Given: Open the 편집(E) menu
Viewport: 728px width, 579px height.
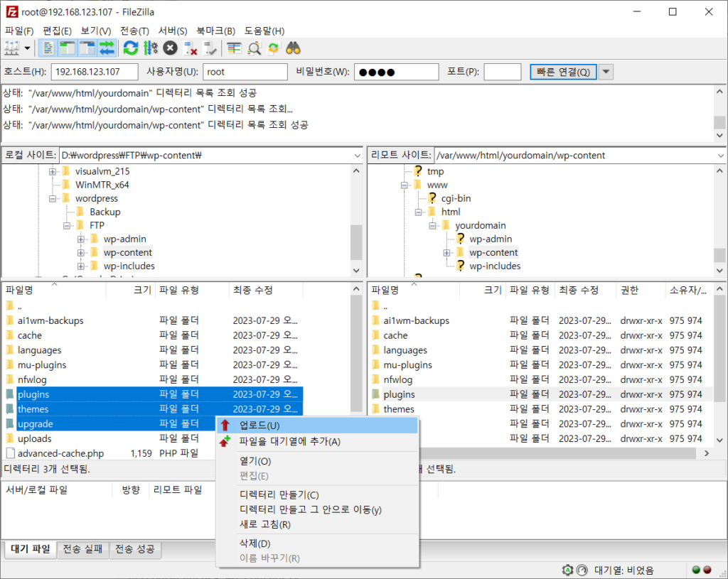Looking at the screenshot, I should coord(57,31).
